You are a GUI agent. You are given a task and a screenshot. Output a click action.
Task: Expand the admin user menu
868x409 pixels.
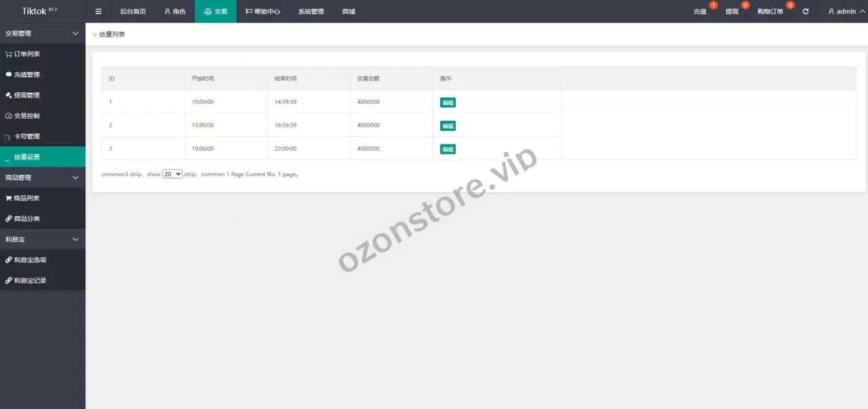[846, 12]
